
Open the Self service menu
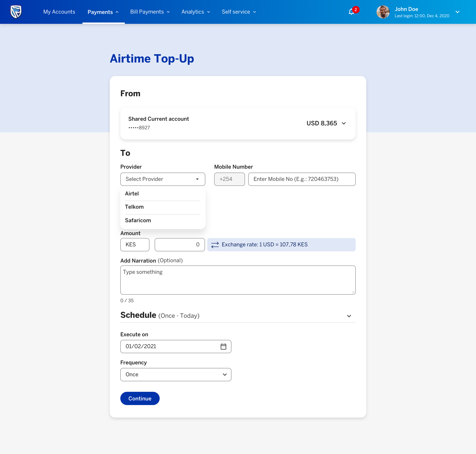[239, 12]
